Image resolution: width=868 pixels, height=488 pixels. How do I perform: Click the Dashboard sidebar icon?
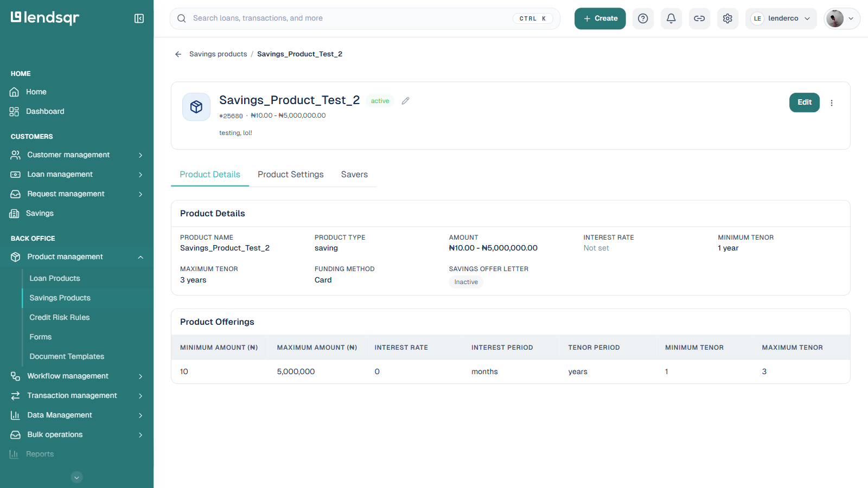(x=15, y=112)
